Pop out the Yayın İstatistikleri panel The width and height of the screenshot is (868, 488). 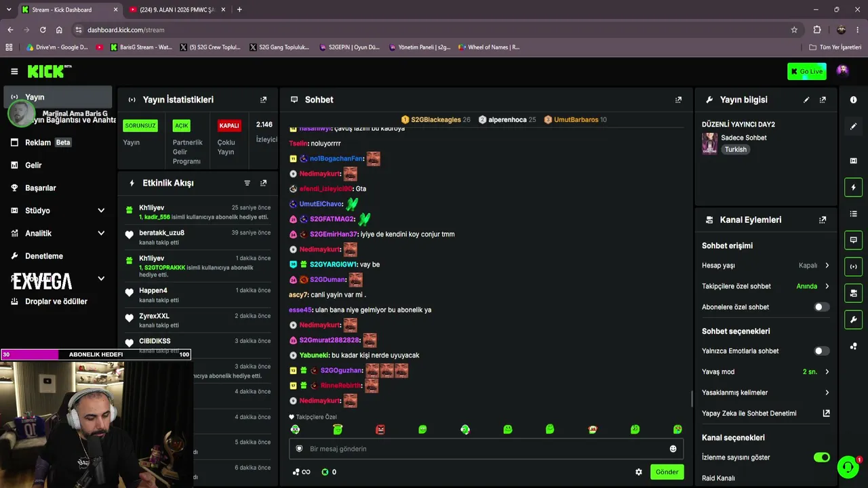click(x=264, y=100)
